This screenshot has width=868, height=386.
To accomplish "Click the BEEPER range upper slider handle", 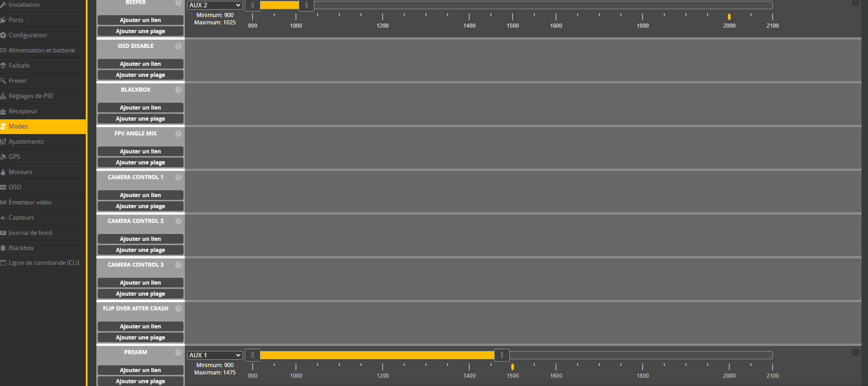I will pos(307,5).
